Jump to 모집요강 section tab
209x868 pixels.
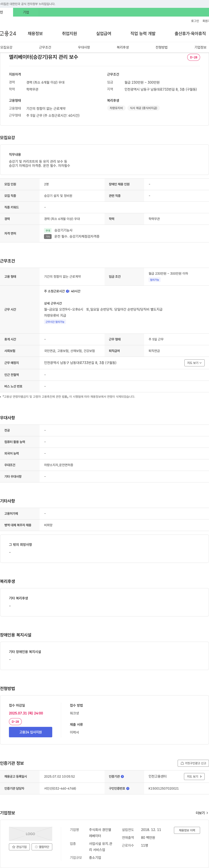6,47
